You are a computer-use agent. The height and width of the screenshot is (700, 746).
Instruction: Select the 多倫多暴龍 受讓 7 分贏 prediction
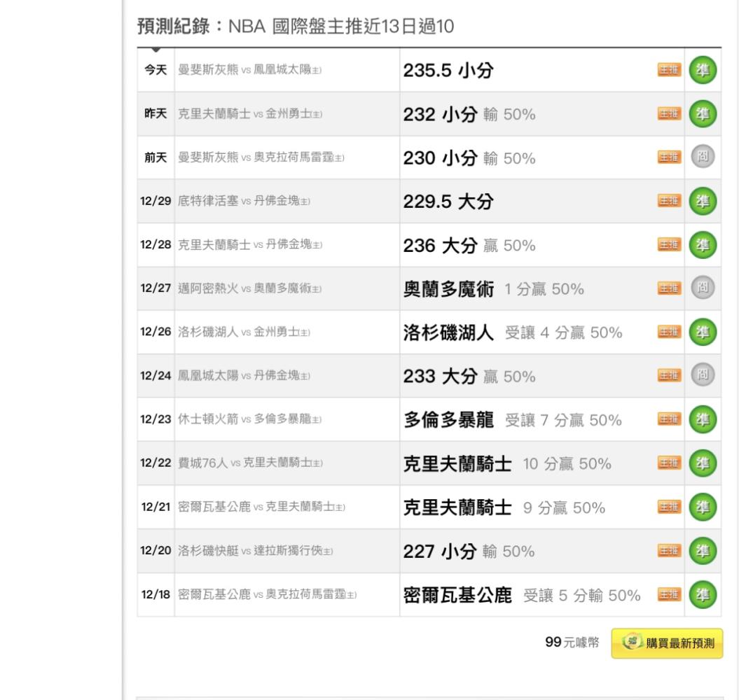point(513,420)
